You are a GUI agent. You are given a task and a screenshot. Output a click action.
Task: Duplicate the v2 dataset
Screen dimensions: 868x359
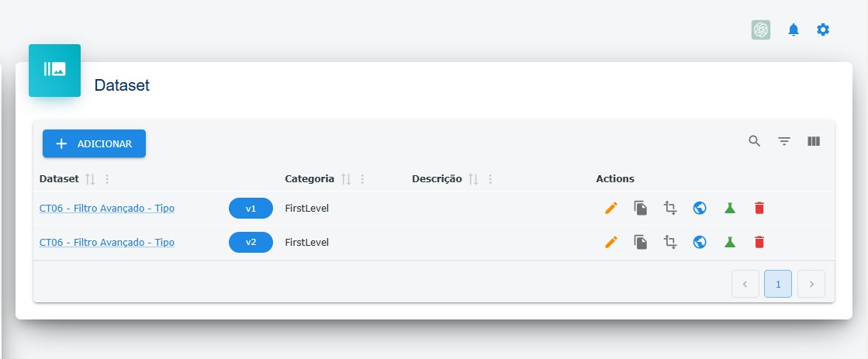[x=641, y=242]
